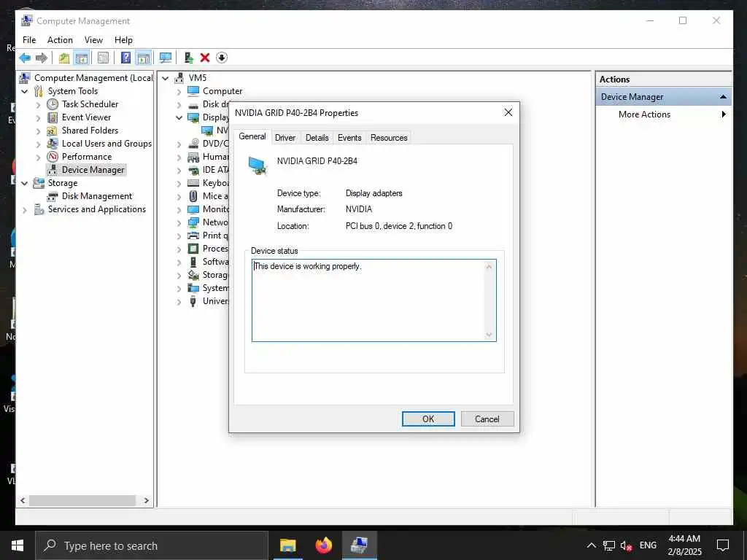Screen dimensions: 747x560
Task: Close the NVIDIA GRID Properties dialog
Action: click(x=508, y=112)
